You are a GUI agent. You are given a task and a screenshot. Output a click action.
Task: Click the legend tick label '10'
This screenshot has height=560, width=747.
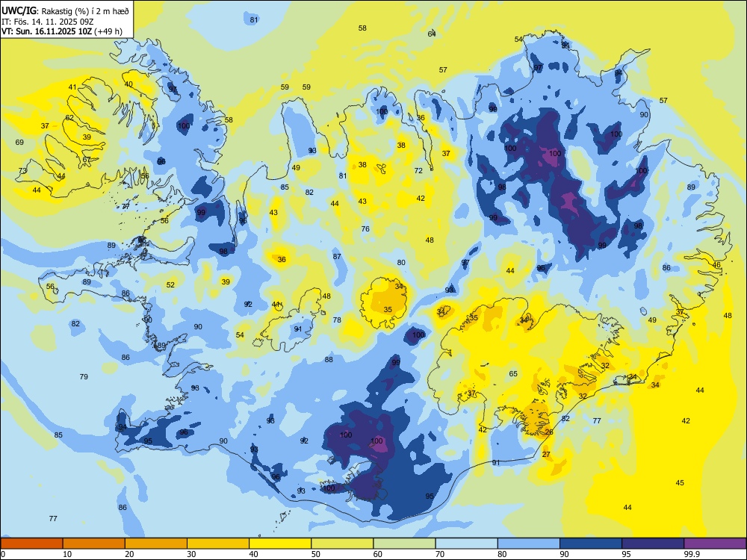coord(67,554)
